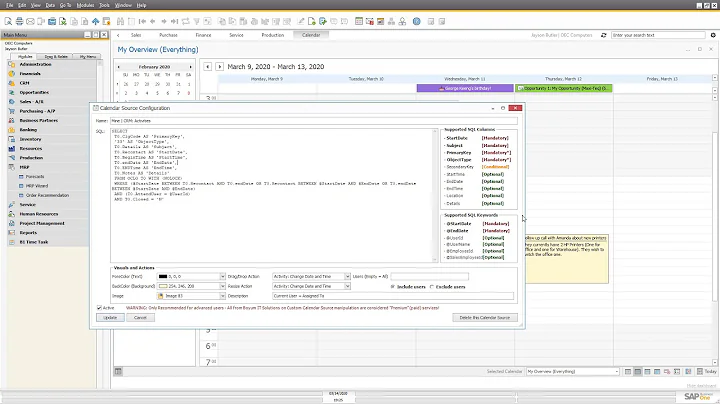Click the Cancel button

140,317
